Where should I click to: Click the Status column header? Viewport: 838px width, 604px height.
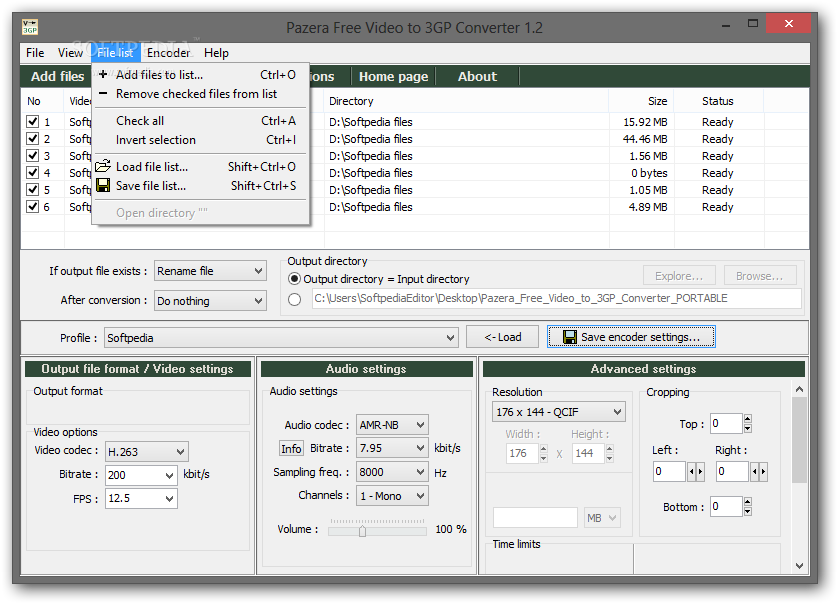718,101
